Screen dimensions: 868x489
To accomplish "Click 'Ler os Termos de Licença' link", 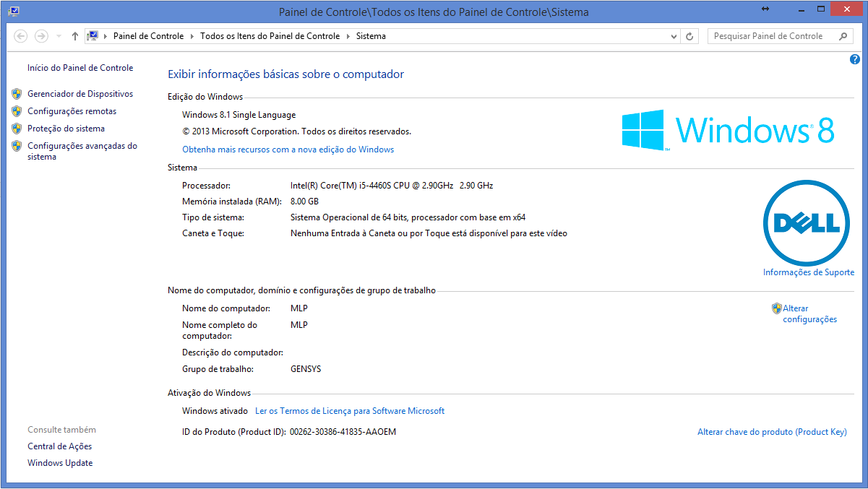I will [x=350, y=411].
